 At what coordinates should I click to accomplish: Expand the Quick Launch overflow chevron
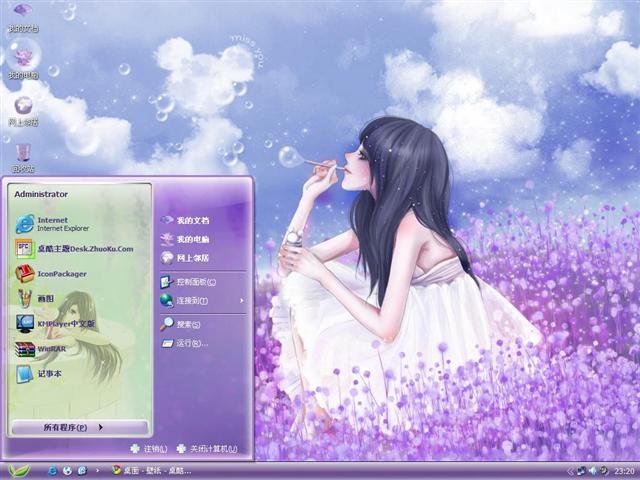97,471
